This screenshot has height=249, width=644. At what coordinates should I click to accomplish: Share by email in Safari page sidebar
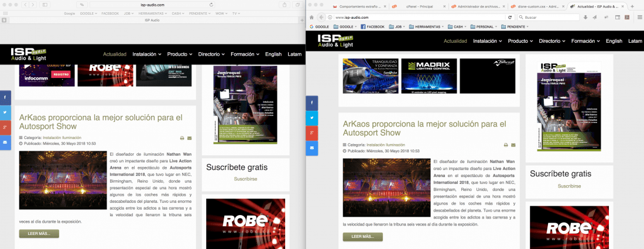point(5,142)
